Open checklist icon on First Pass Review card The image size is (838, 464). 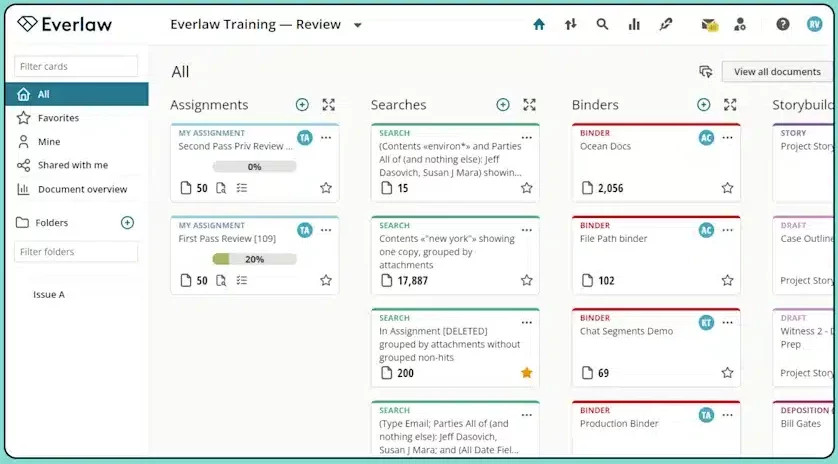[242, 281]
